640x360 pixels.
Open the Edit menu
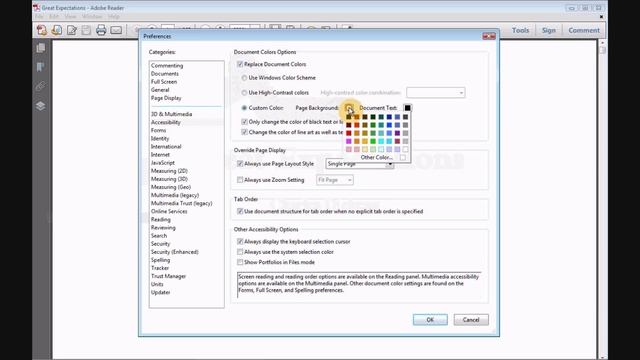point(54,17)
